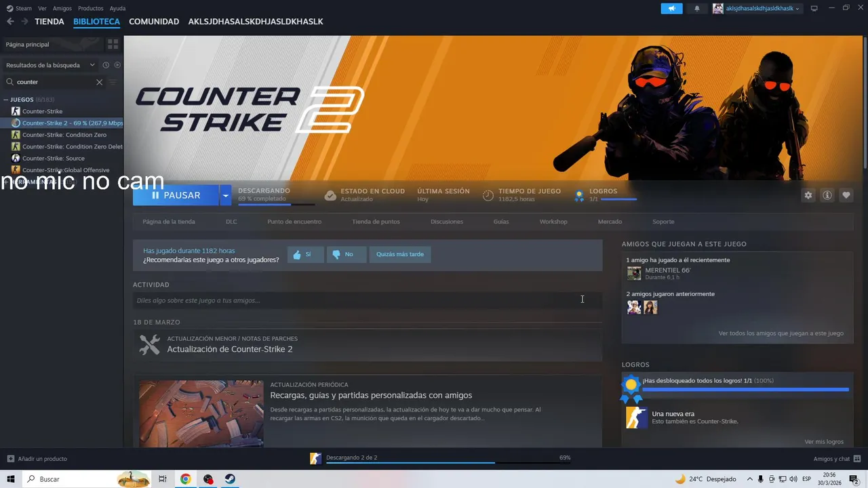This screenshot has width=868, height=488.
Task: Open Task View on the taskbar
Action: point(163,479)
